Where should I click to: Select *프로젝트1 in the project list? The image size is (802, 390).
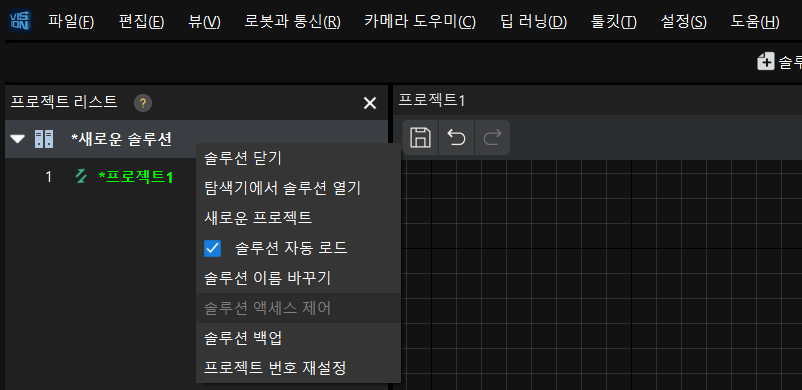click(136, 177)
